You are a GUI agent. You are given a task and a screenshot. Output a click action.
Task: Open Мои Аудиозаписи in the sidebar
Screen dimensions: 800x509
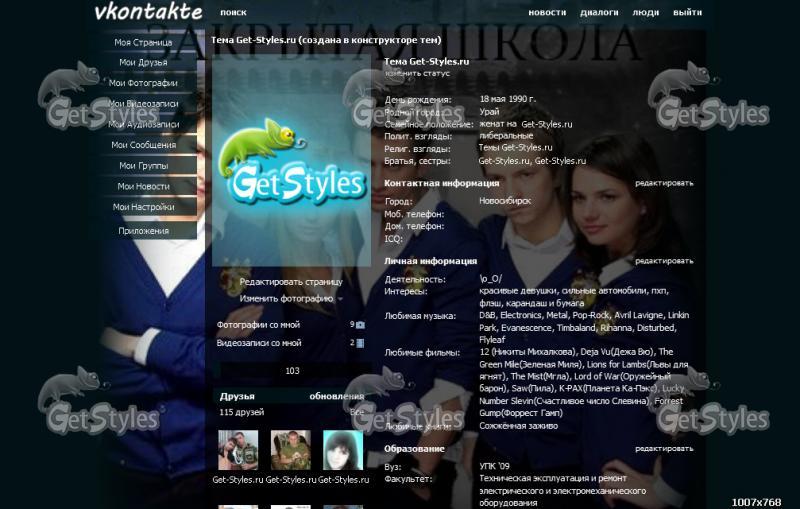(143, 124)
